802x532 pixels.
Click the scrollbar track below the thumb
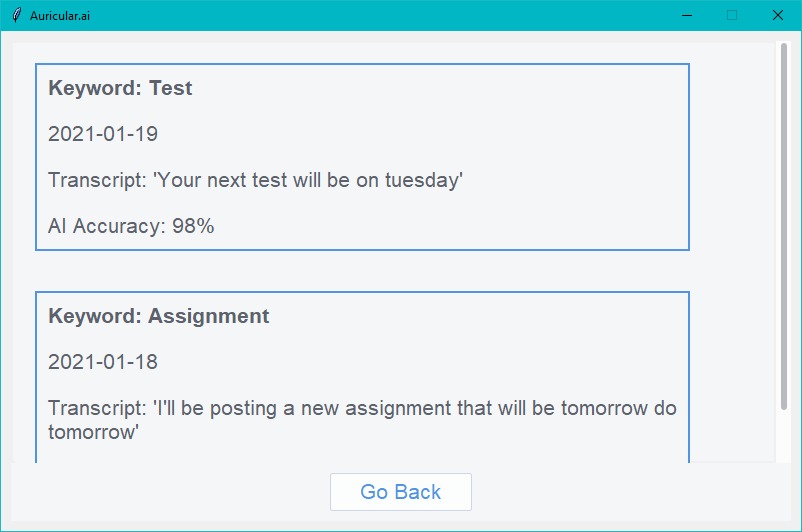coord(784,436)
